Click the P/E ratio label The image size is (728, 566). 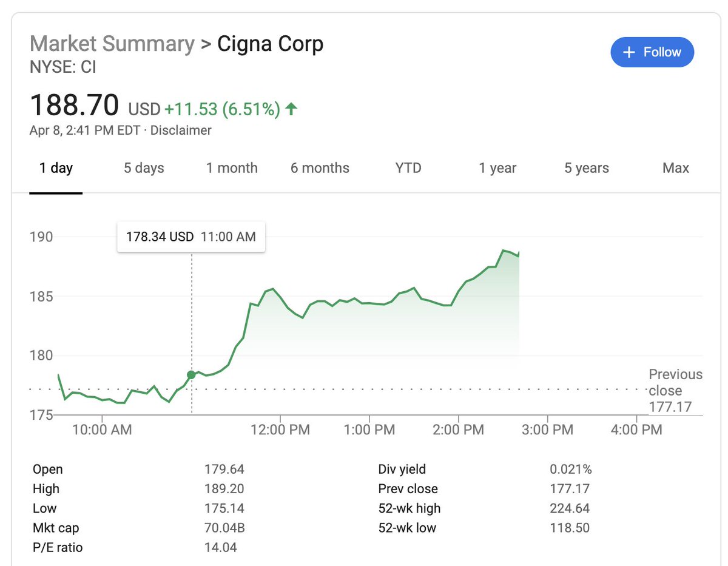58,547
